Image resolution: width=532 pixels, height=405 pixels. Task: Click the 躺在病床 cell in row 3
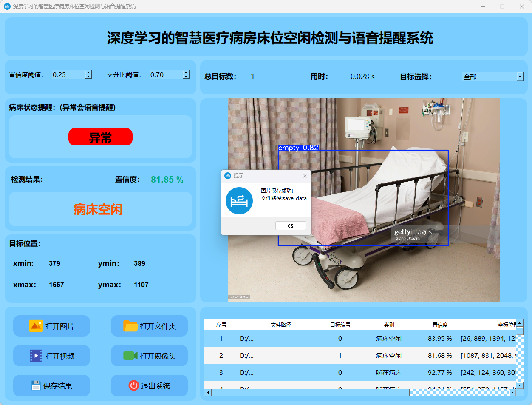pos(389,373)
